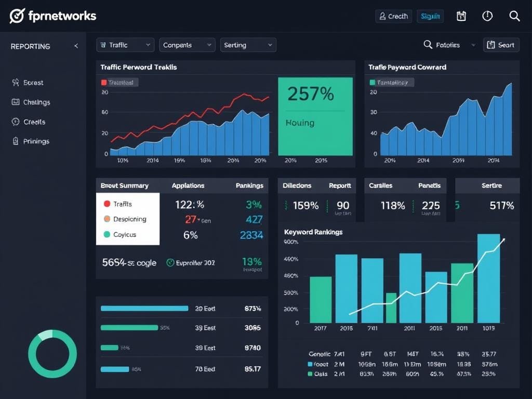The height and width of the screenshot is (399, 532).
Task: Click the calendar icon in the top bar
Action: click(x=461, y=16)
